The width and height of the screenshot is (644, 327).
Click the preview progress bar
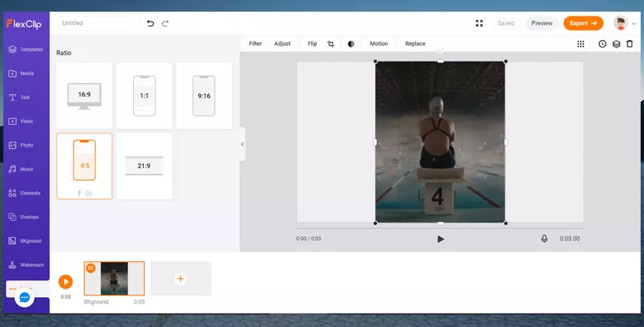click(439, 228)
